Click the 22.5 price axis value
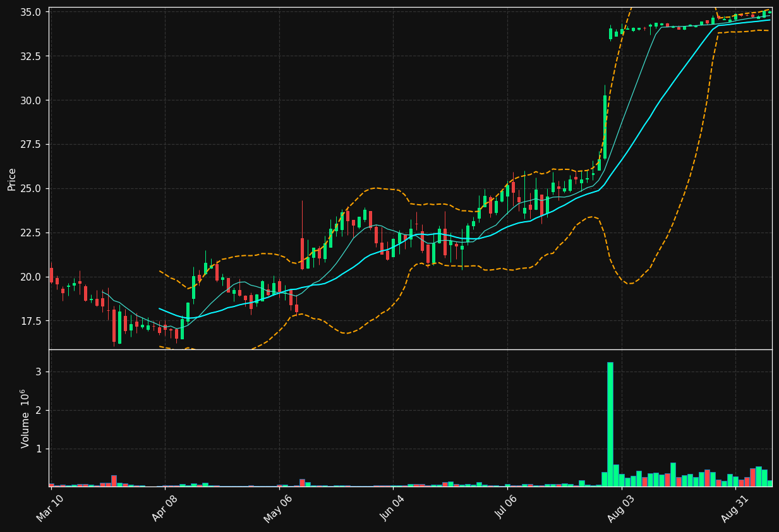 32,233
